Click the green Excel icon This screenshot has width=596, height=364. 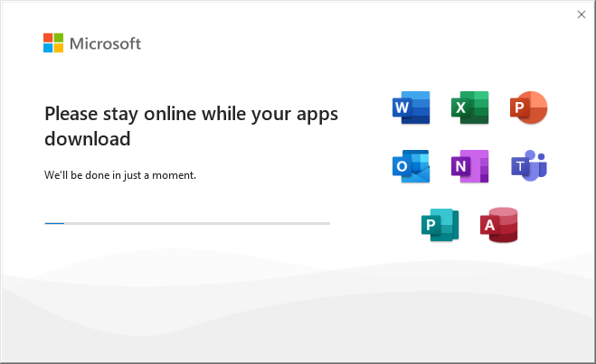point(470,108)
